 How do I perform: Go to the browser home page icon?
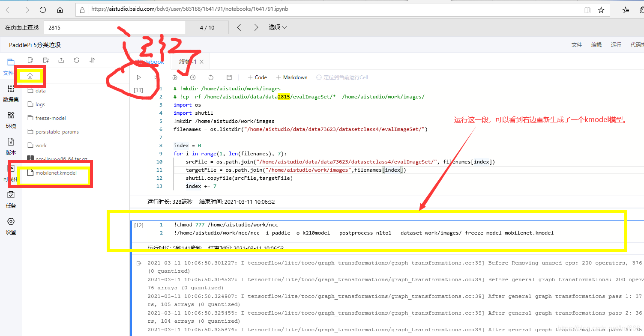pos(60,10)
